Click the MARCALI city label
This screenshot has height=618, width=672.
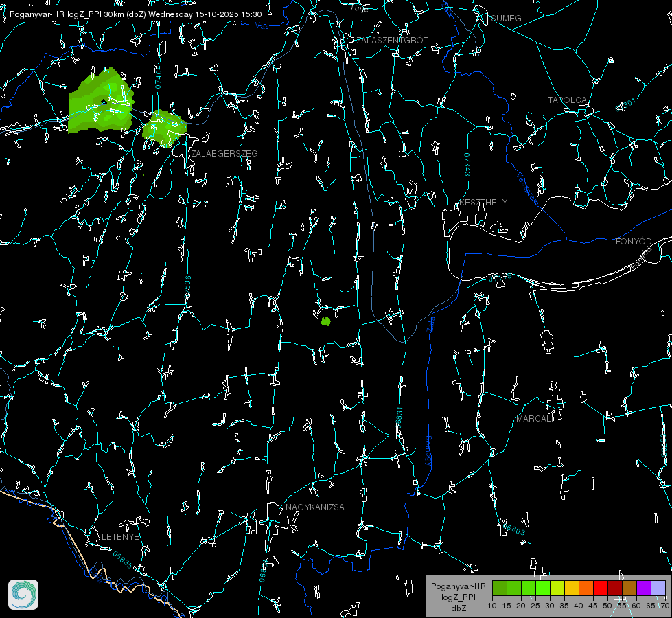point(534,419)
